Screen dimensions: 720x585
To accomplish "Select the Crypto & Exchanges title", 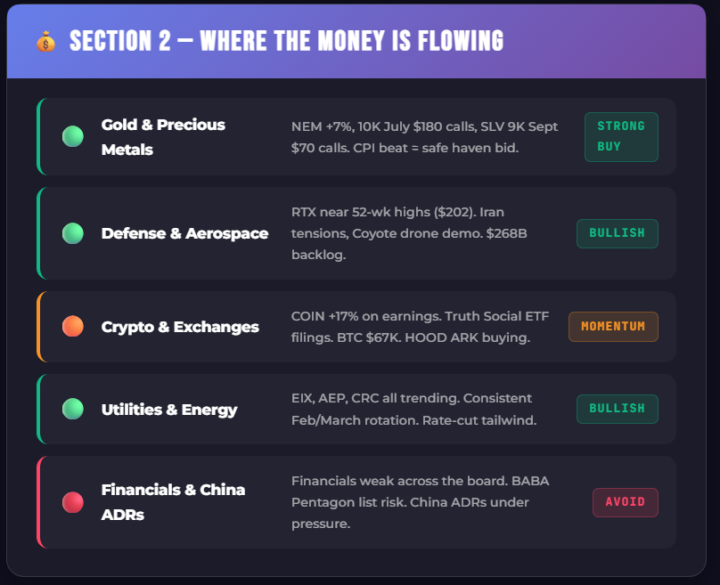I will coord(180,327).
